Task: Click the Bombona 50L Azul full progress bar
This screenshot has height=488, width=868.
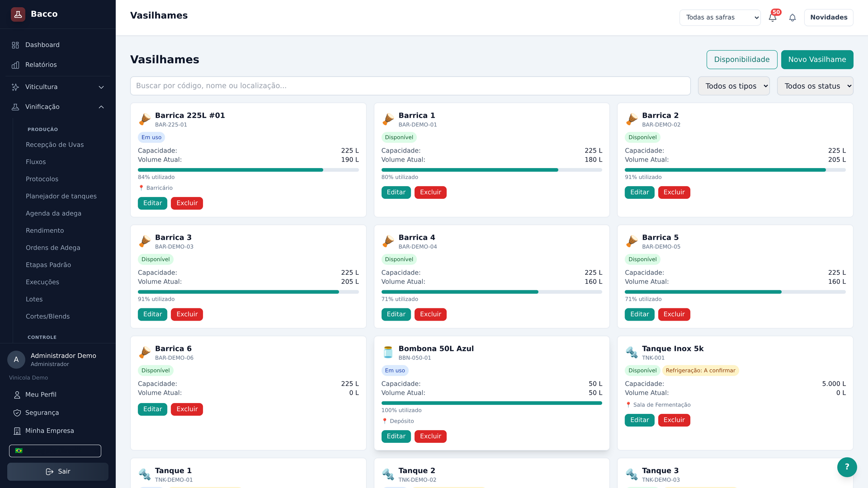Action: pos(492,403)
